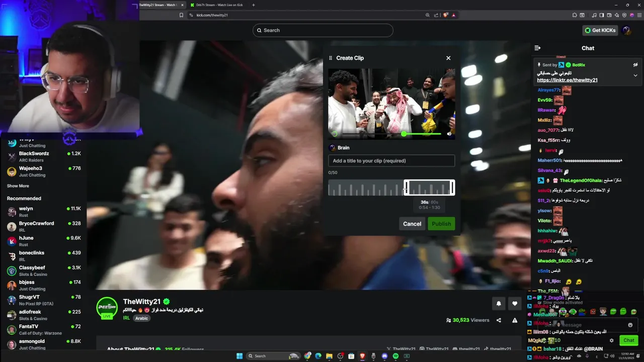Open chat settings gear icon
Viewport: 644px width, 362px height.
tap(612, 340)
